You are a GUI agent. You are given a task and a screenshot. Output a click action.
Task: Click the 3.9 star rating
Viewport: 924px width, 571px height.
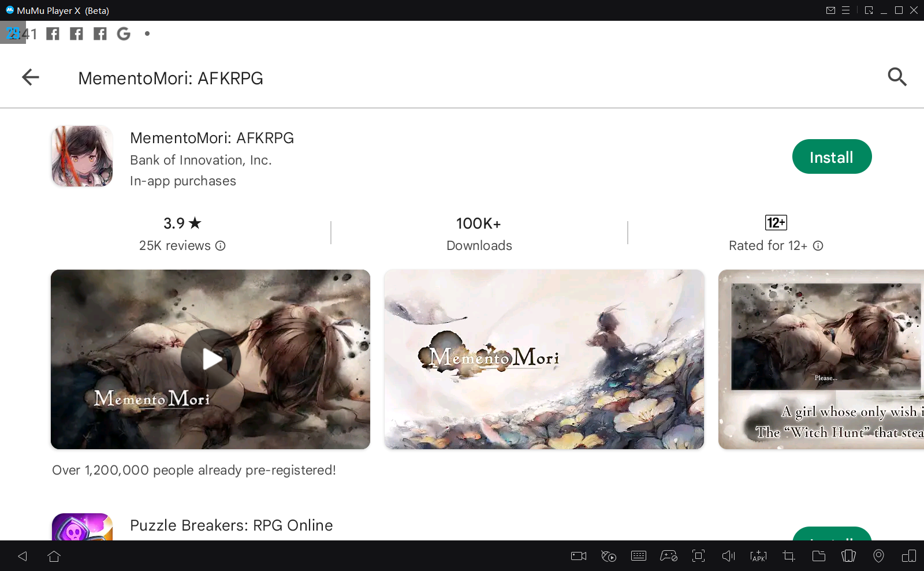tap(182, 223)
